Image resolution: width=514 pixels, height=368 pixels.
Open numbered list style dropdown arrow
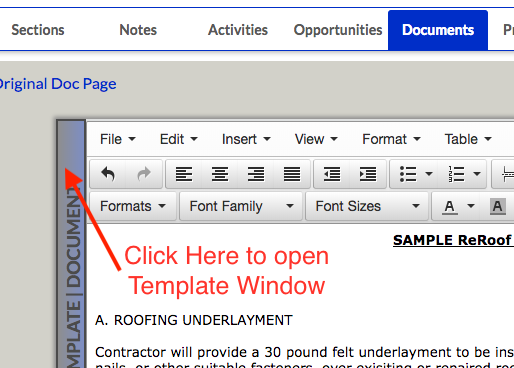477,174
